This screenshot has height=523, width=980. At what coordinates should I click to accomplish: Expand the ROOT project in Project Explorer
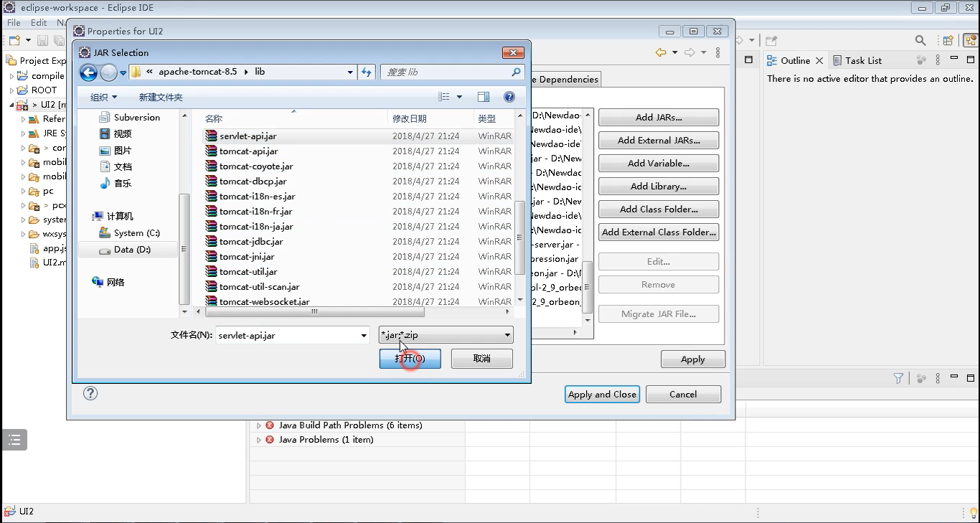coord(11,90)
